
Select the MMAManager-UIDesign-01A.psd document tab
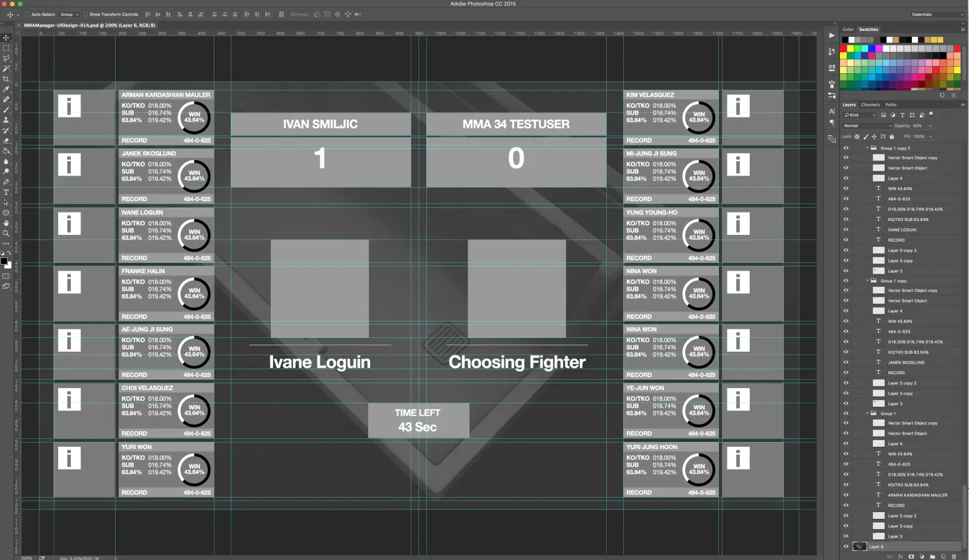coord(89,25)
